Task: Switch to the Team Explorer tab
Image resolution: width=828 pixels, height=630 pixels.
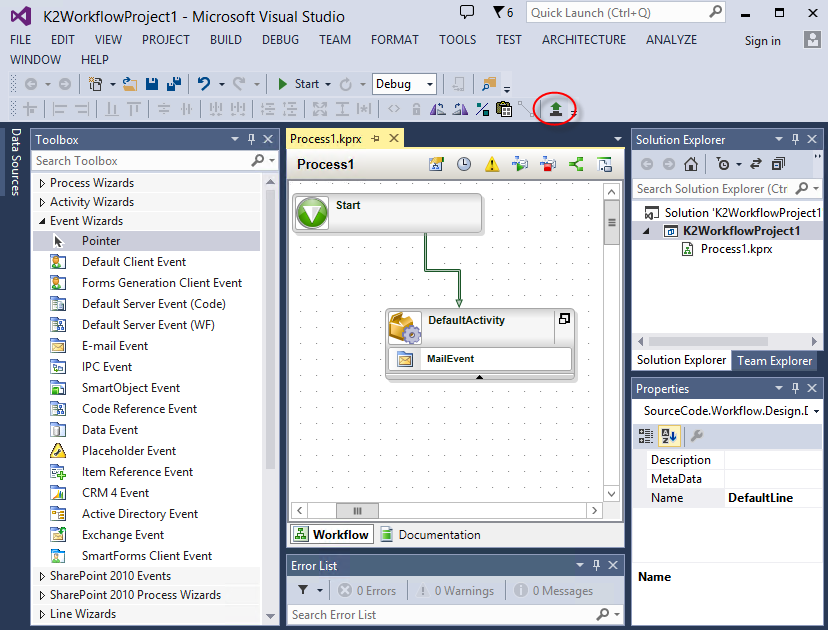Action: click(774, 361)
